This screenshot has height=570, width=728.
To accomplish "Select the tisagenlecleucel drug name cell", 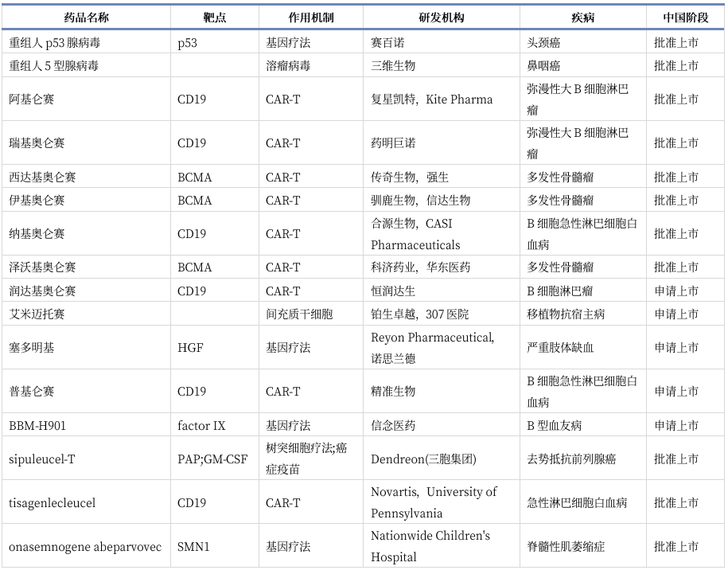I will [53, 503].
